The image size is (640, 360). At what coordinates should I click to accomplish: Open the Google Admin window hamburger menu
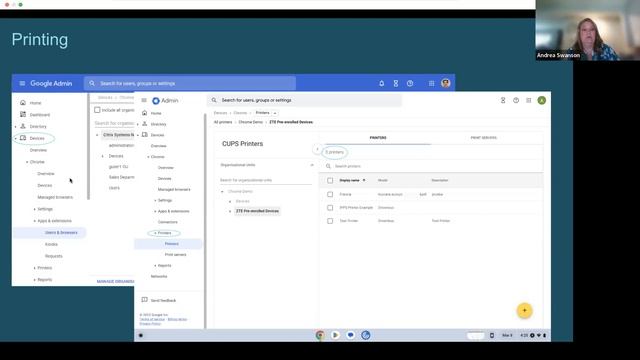coord(22,83)
